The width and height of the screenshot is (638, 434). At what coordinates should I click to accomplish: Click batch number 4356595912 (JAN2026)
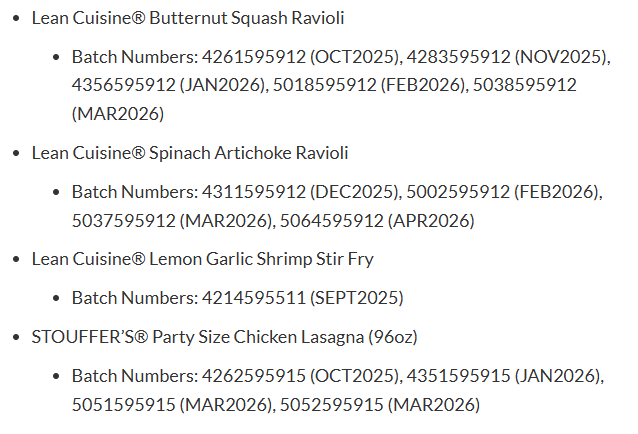click(x=168, y=85)
